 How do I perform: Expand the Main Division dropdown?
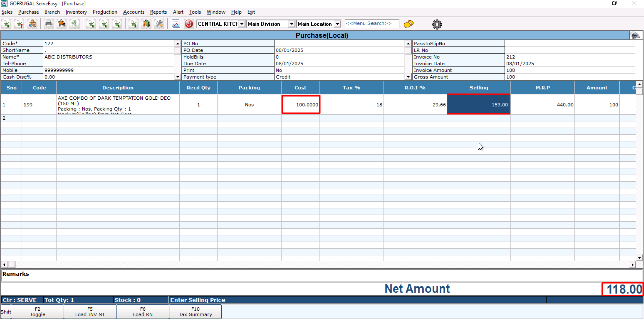pos(292,24)
